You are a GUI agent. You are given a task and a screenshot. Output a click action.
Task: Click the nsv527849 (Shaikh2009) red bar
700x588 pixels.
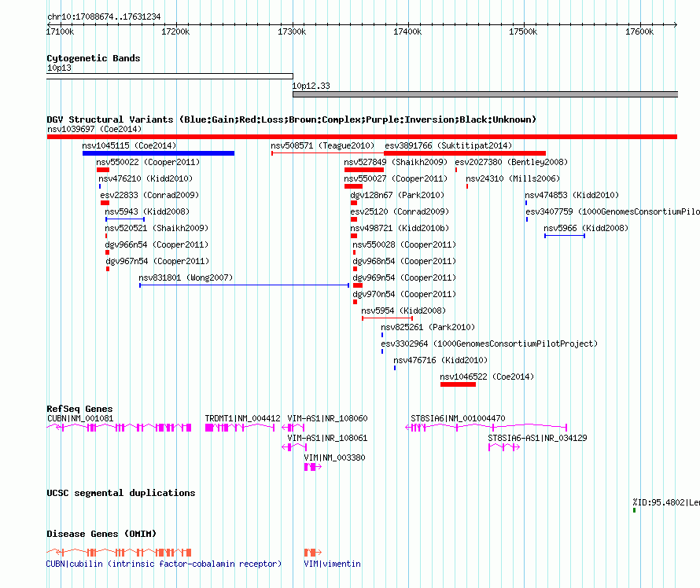click(x=364, y=170)
